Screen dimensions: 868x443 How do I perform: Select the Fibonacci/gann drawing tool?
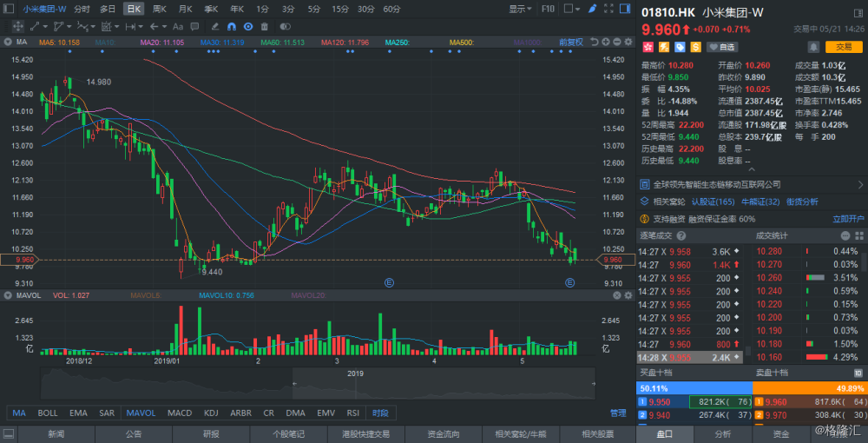pos(107,26)
